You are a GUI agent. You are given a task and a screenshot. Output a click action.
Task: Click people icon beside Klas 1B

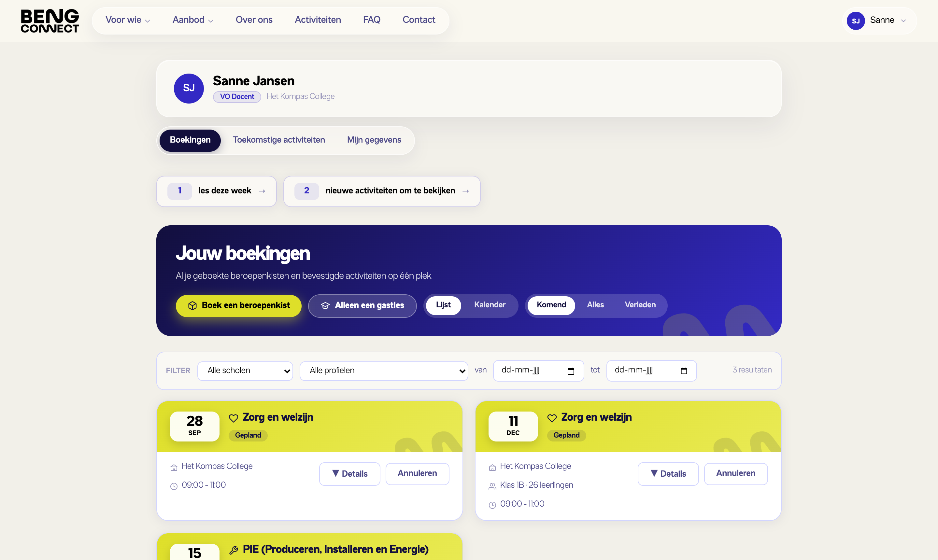coord(492,486)
